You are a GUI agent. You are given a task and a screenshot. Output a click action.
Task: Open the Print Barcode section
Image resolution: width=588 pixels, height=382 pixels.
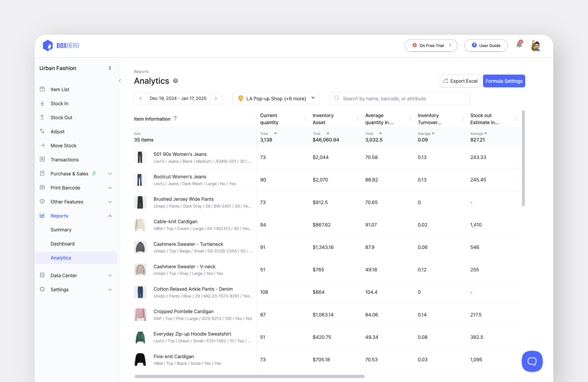tap(65, 188)
